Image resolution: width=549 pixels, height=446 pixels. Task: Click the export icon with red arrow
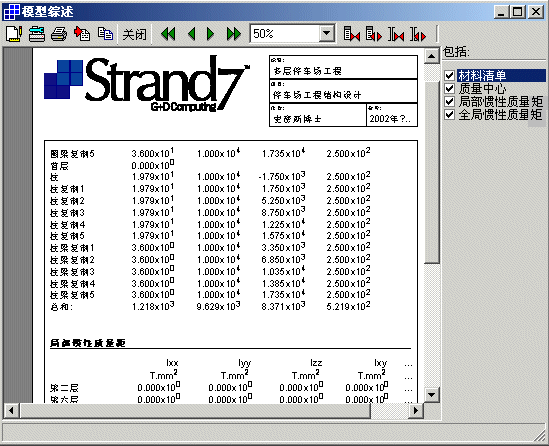[x=82, y=34]
